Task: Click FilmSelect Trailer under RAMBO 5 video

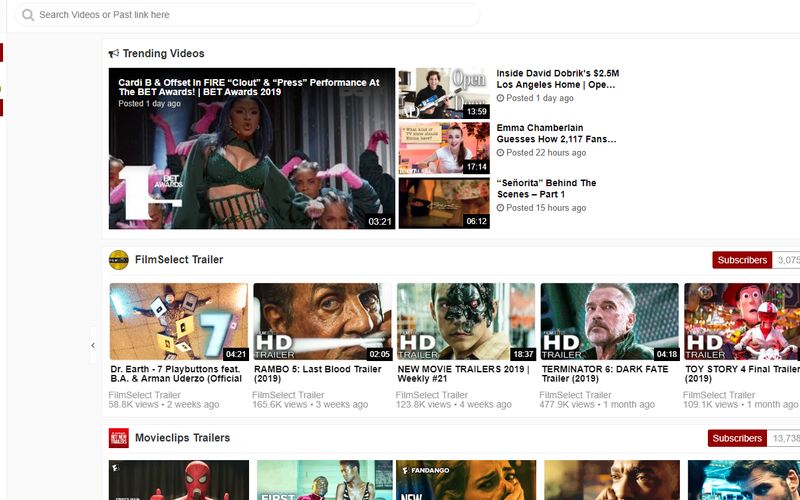Action: point(288,395)
